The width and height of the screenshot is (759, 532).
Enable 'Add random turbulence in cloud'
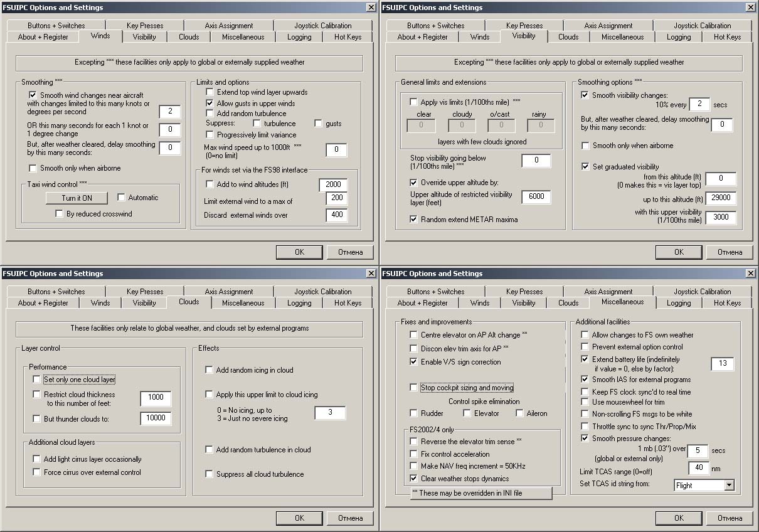click(x=210, y=450)
